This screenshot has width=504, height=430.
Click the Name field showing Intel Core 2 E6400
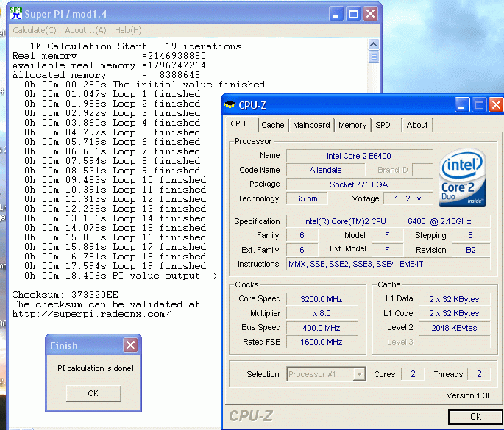click(x=359, y=156)
